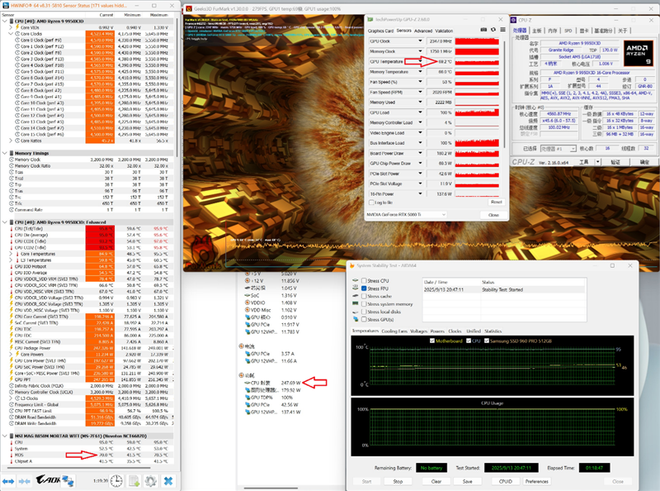The image size is (660, 491).
Task: Collapse the Memory Timings section in HWiNFO
Action: pyautogui.click(x=4, y=152)
